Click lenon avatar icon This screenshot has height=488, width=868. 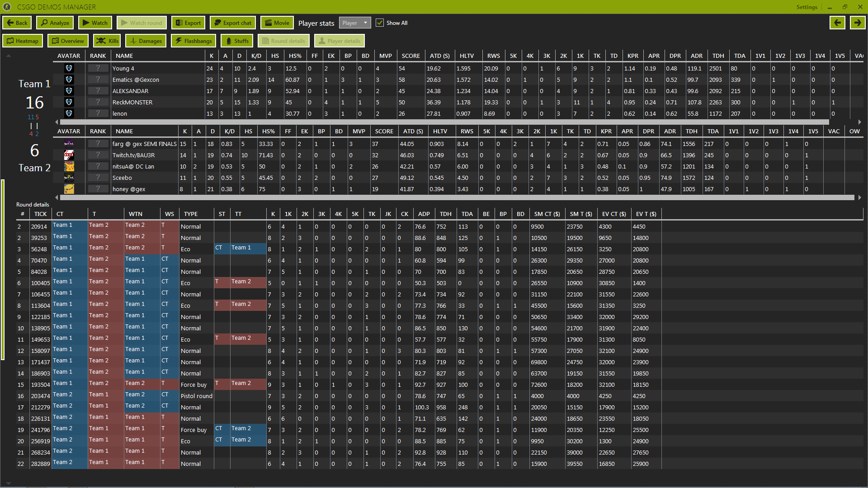tap(69, 113)
